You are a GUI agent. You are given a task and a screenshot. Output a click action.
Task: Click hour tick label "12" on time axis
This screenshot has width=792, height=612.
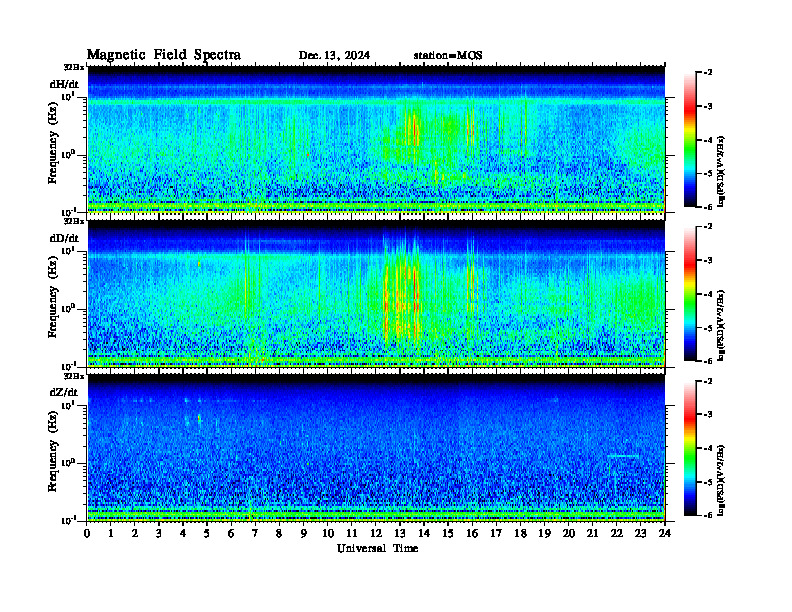coord(376,533)
